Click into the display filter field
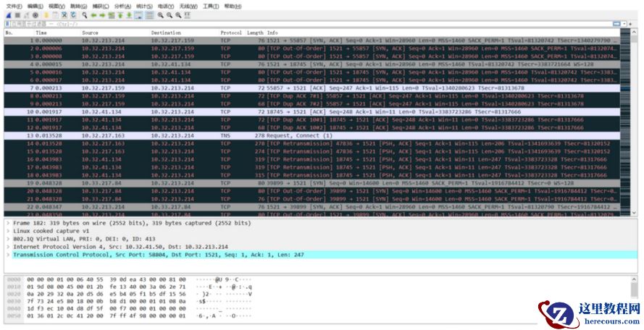Viewport: 644px width, 330px height. pyautogui.click(x=290, y=24)
